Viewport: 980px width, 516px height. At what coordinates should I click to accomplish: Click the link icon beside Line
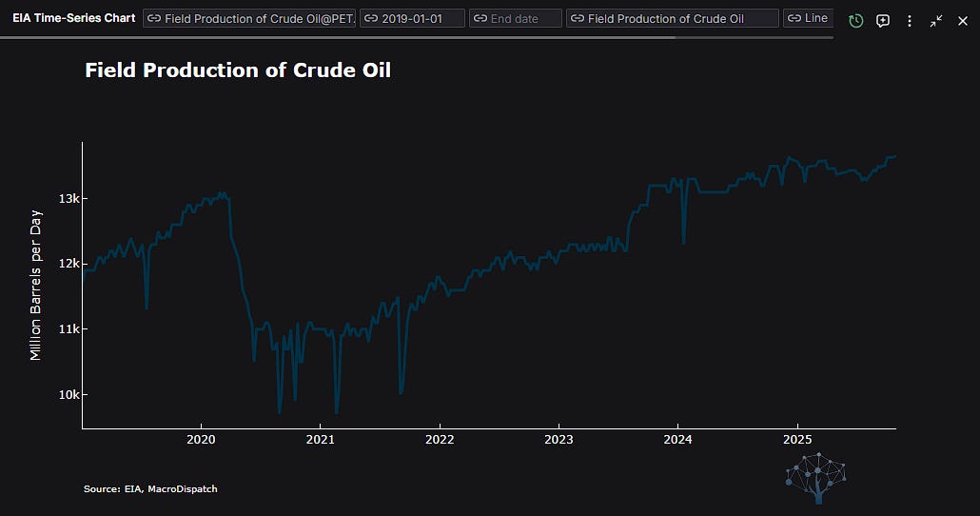794,18
